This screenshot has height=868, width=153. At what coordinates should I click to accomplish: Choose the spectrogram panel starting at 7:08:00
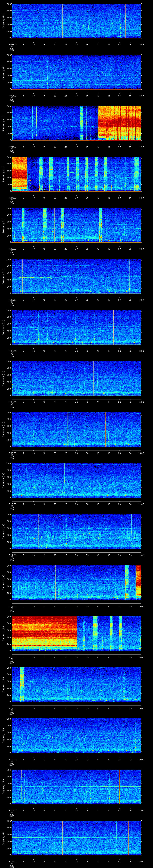[x=76, y=378]
